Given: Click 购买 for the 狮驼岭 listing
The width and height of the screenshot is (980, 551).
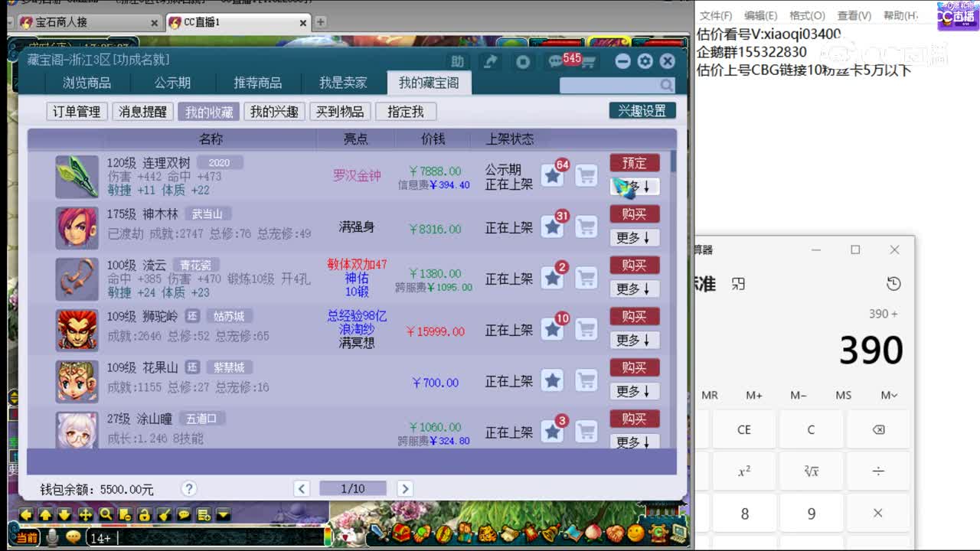Looking at the screenshot, I should point(634,316).
